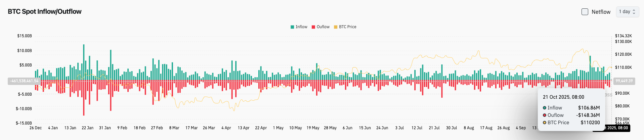644x140 pixels.
Task: Enable the Netflow checkbox
Action: click(x=585, y=12)
